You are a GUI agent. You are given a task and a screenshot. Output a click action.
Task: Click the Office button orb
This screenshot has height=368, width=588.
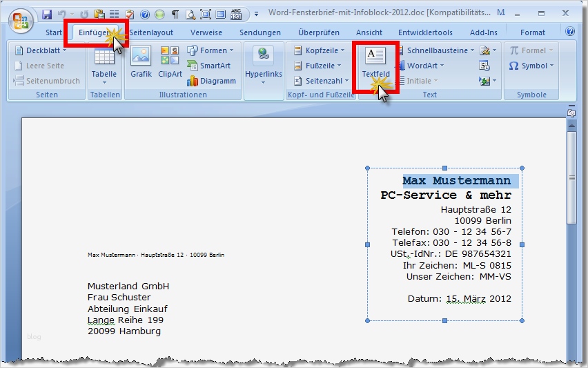click(21, 20)
